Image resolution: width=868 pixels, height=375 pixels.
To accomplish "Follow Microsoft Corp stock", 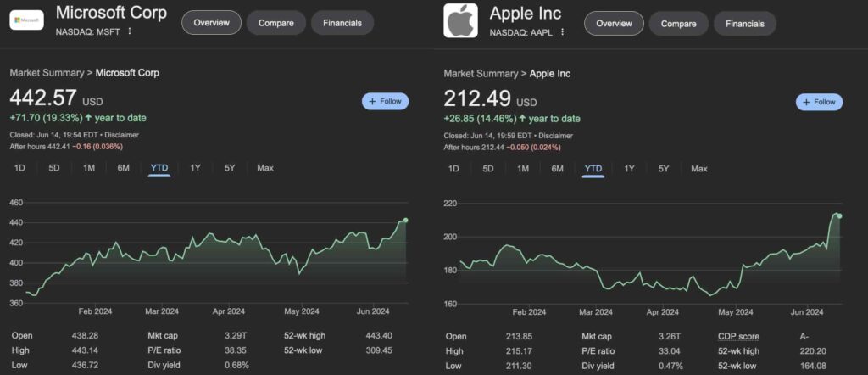I will point(385,102).
